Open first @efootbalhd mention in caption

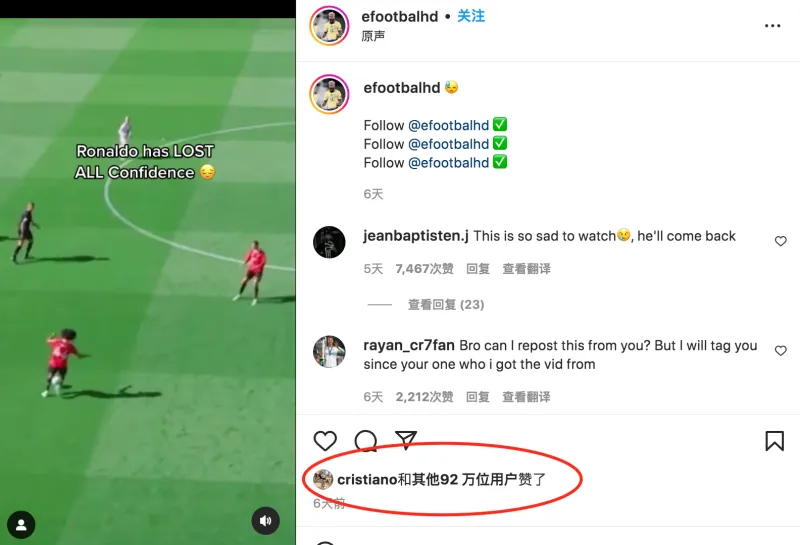click(448, 126)
